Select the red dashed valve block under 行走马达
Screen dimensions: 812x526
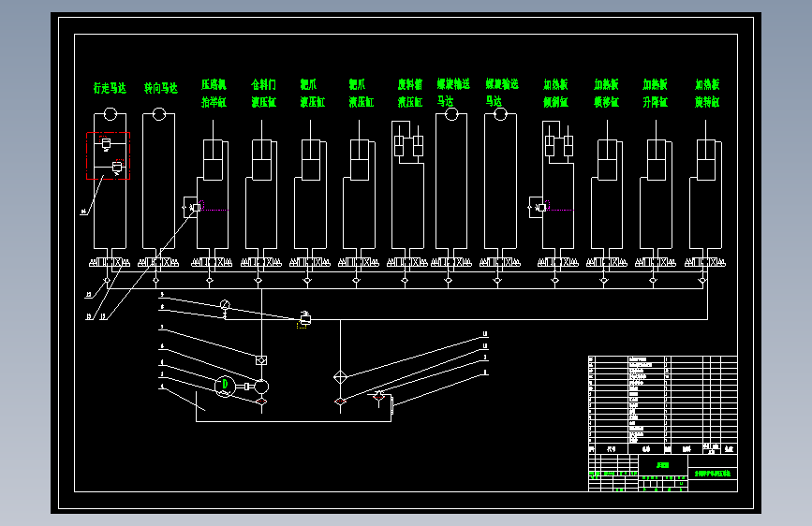[x=109, y=155]
